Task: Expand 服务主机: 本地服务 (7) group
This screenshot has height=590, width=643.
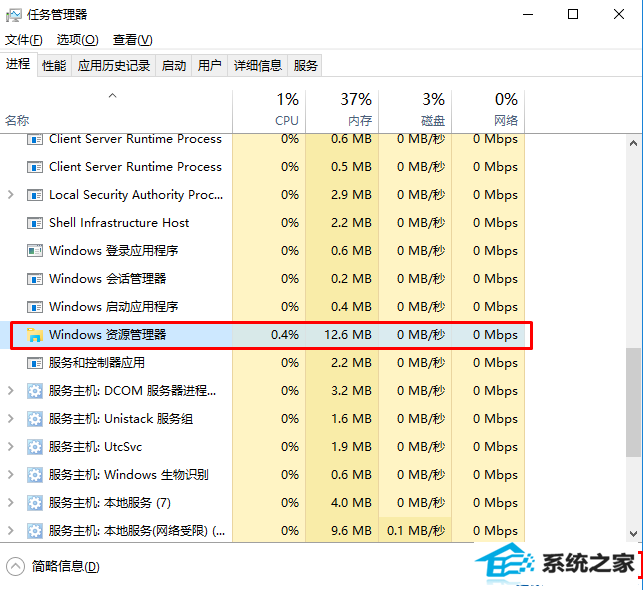Action: click(x=11, y=503)
